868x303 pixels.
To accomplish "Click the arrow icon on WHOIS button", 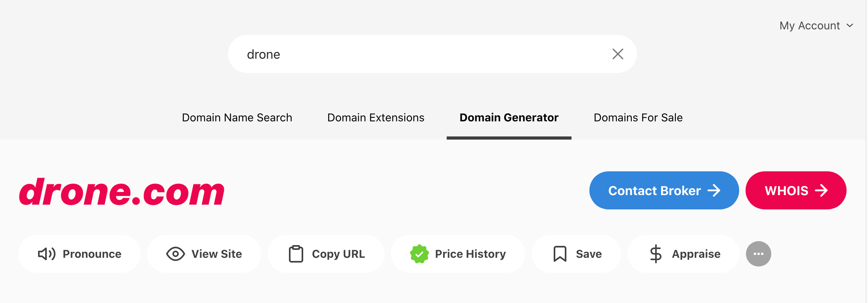I will (x=821, y=190).
